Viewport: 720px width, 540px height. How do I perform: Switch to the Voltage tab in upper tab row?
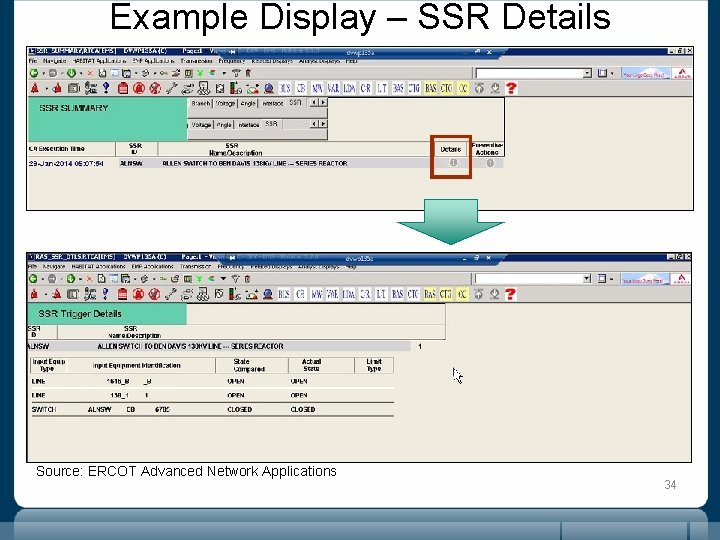[225, 103]
